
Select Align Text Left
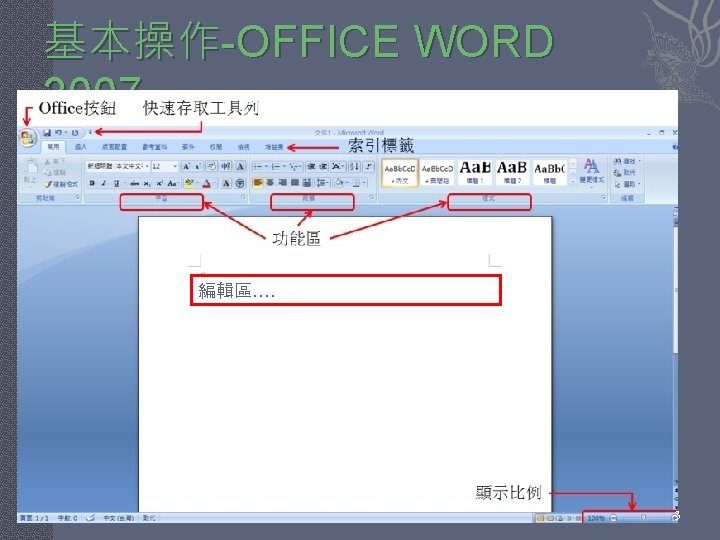click(x=258, y=183)
